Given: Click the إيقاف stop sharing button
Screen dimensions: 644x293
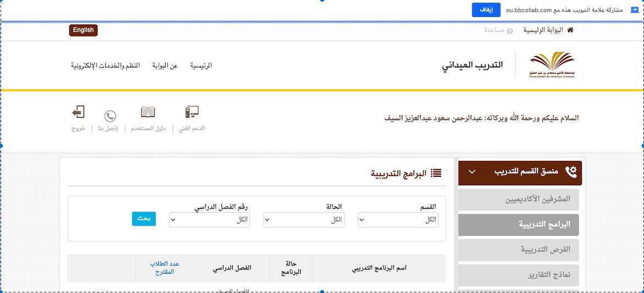Looking at the screenshot, I should click(486, 10).
